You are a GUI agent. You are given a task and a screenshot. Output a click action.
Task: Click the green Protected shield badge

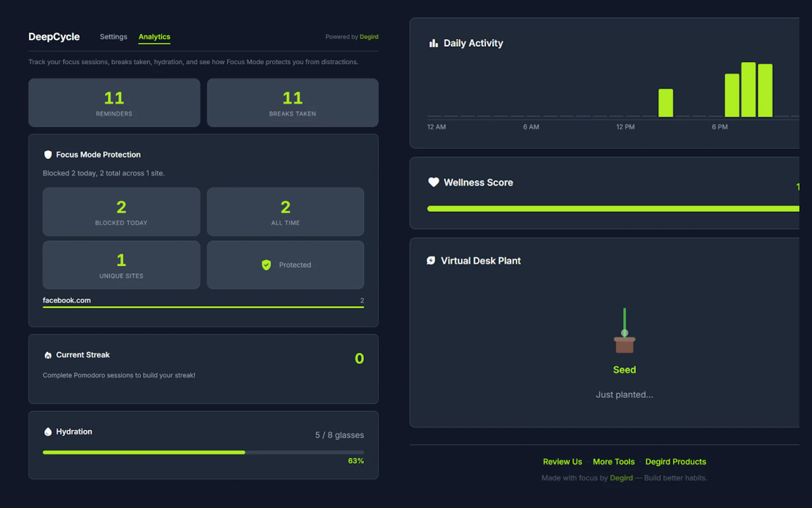pyautogui.click(x=266, y=265)
